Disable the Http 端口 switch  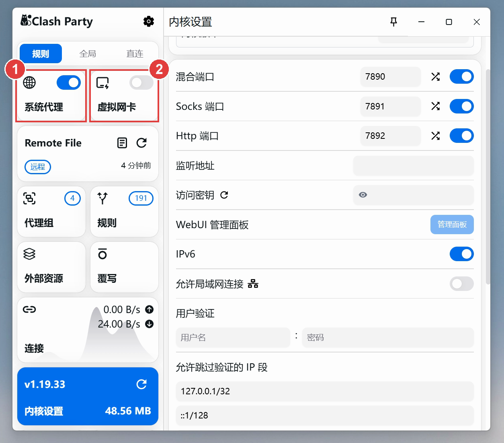click(x=462, y=136)
